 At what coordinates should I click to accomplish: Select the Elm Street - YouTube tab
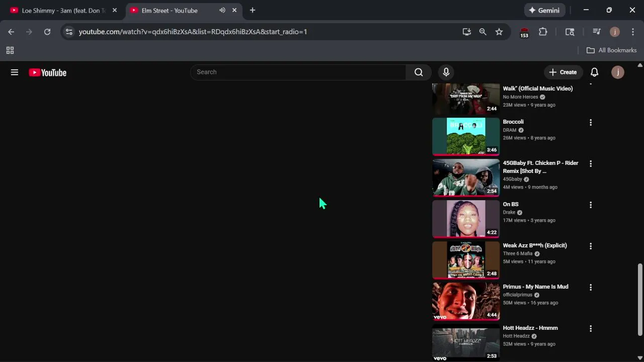170,11
